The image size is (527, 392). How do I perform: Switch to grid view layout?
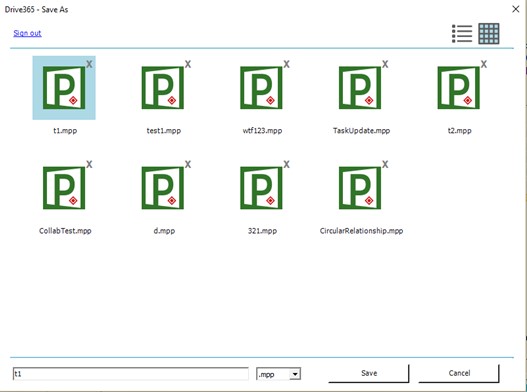click(x=489, y=34)
